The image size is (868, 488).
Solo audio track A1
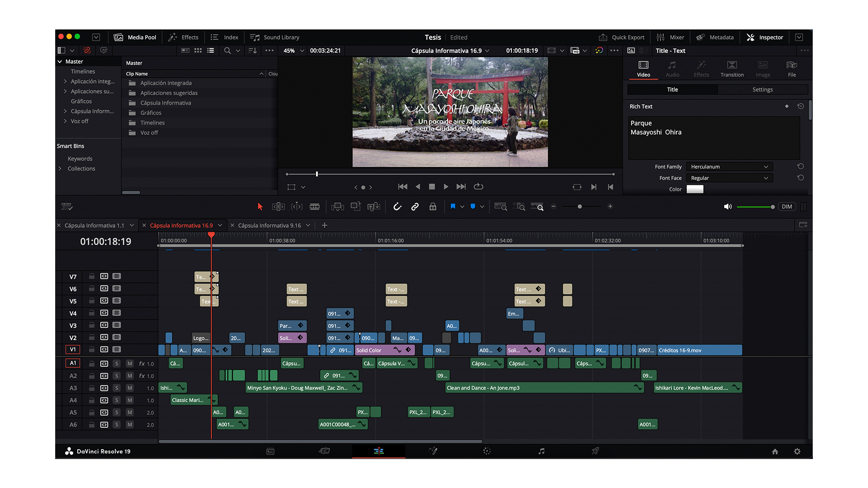pos(117,363)
